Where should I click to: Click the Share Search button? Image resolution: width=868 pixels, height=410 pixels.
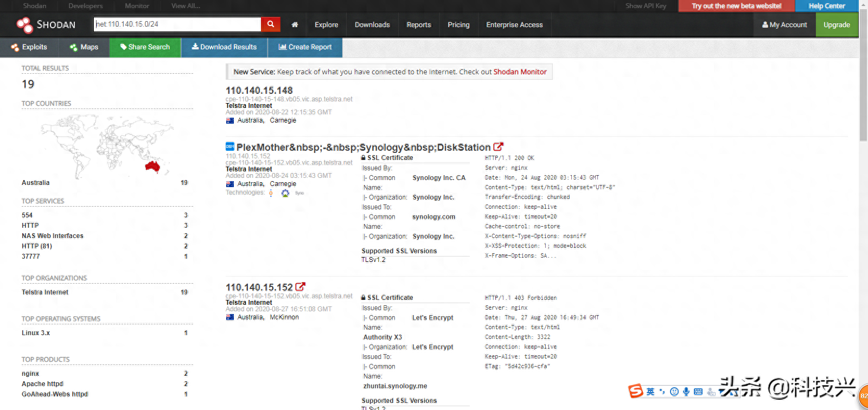point(145,47)
